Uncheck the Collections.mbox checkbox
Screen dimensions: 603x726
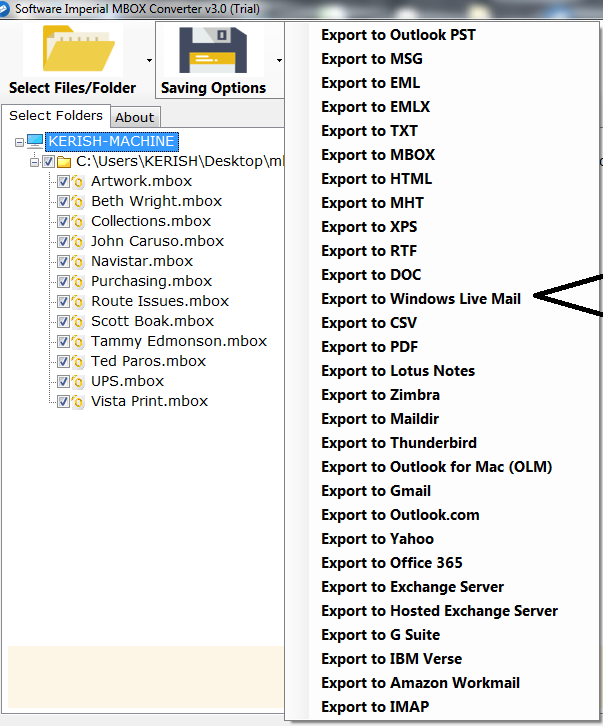pos(63,221)
